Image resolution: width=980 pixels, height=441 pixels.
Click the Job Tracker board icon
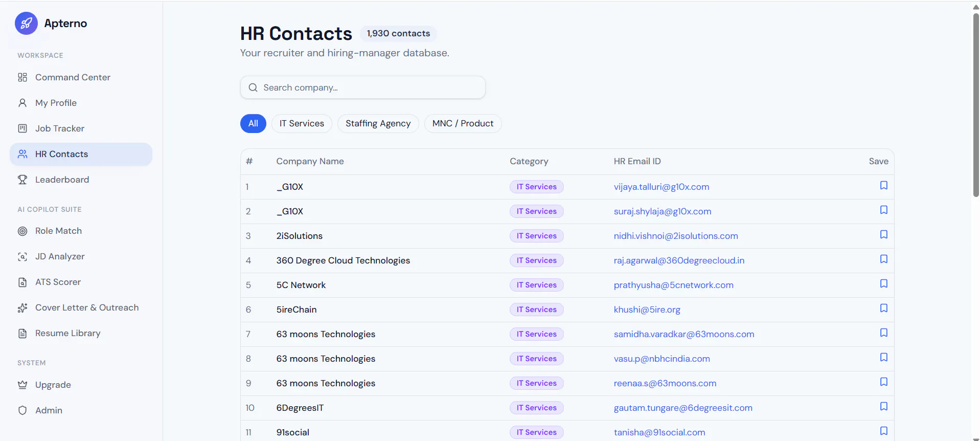[22, 128]
